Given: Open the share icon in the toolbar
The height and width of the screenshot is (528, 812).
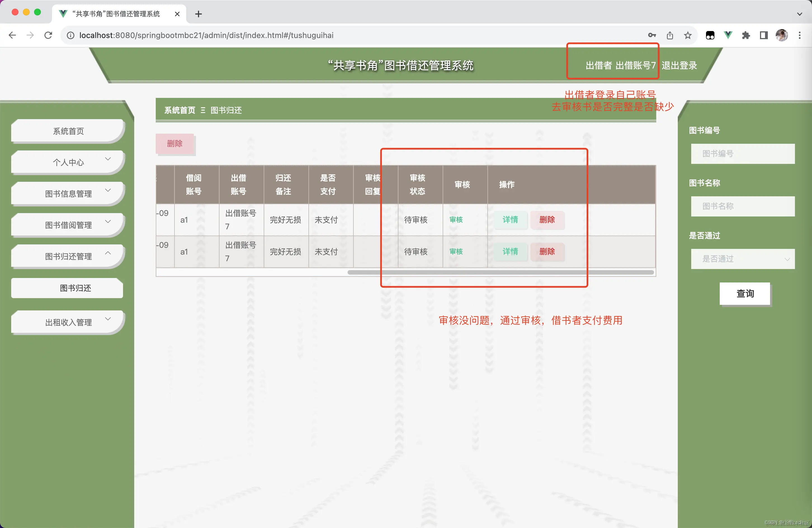Looking at the screenshot, I should 670,35.
